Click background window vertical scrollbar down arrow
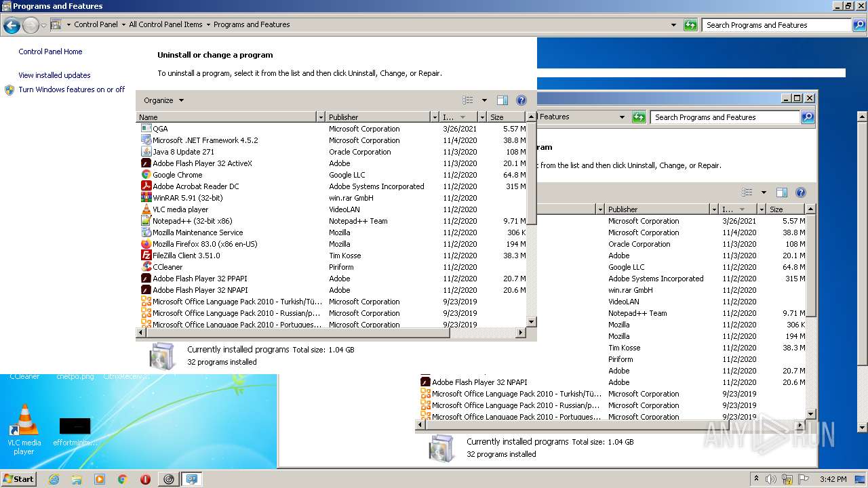Image resolution: width=868 pixels, height=488 pixels. pyautogui.click(x=811, y=414)
